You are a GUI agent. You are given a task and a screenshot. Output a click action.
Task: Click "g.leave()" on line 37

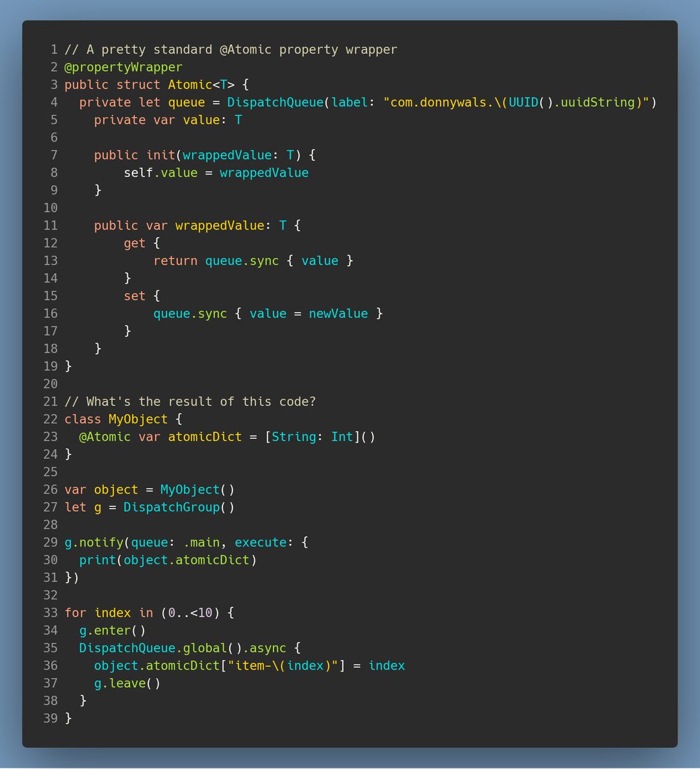click(127, 684)
